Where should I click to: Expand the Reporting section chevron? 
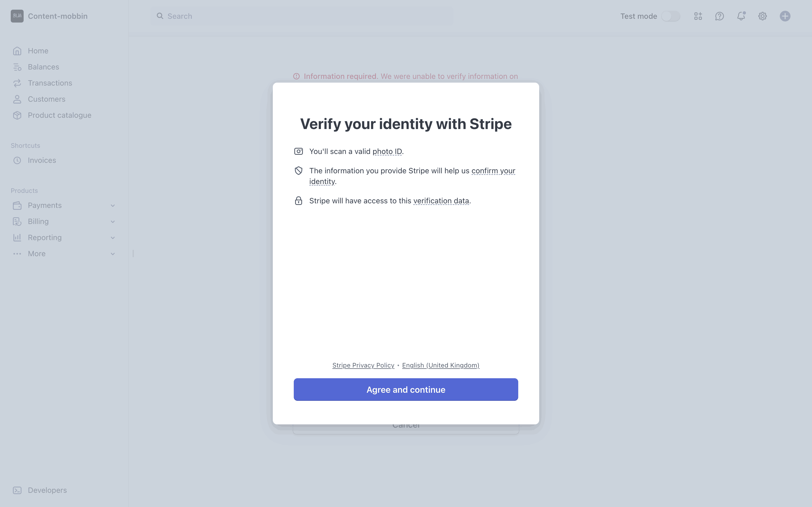113,238
